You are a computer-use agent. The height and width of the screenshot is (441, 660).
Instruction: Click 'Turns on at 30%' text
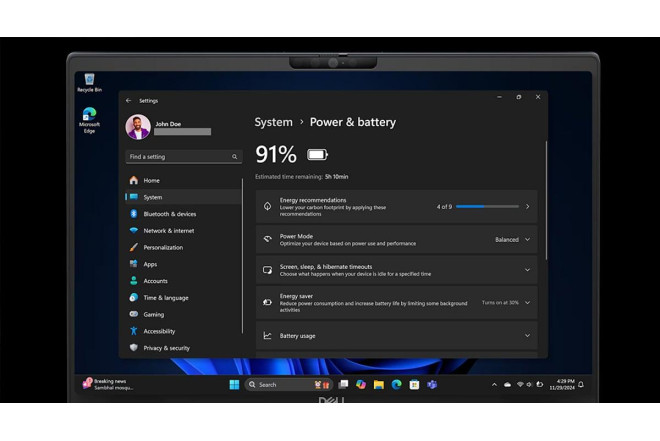point(500,303)
